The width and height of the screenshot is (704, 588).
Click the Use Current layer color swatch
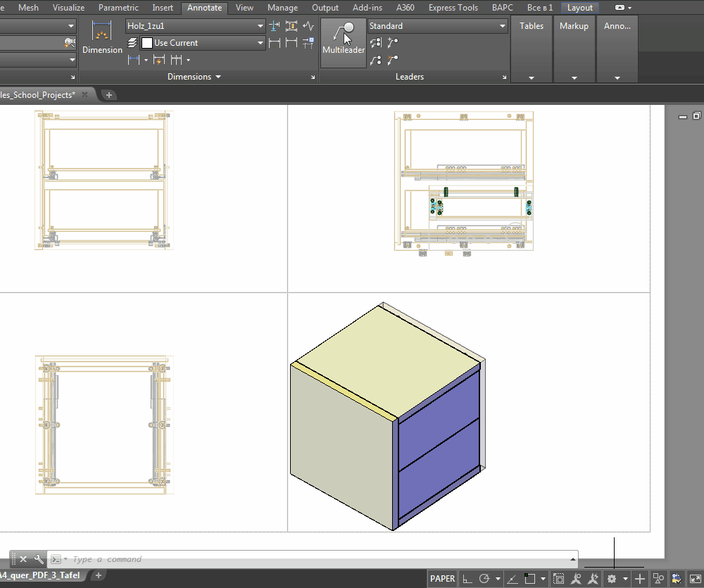147,43
